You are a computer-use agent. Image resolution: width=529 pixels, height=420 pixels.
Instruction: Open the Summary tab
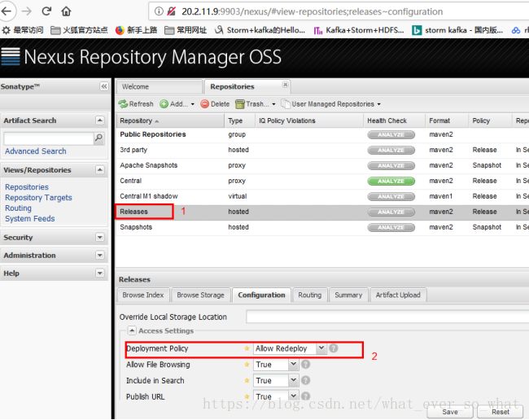tap(348, 295)
